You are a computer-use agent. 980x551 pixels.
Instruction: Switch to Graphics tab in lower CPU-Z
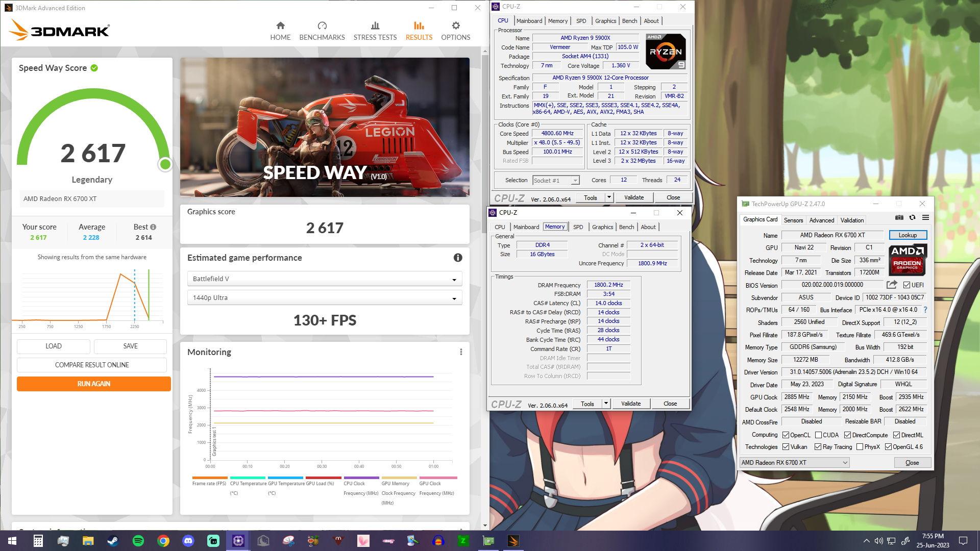click(x=603, y=227)
